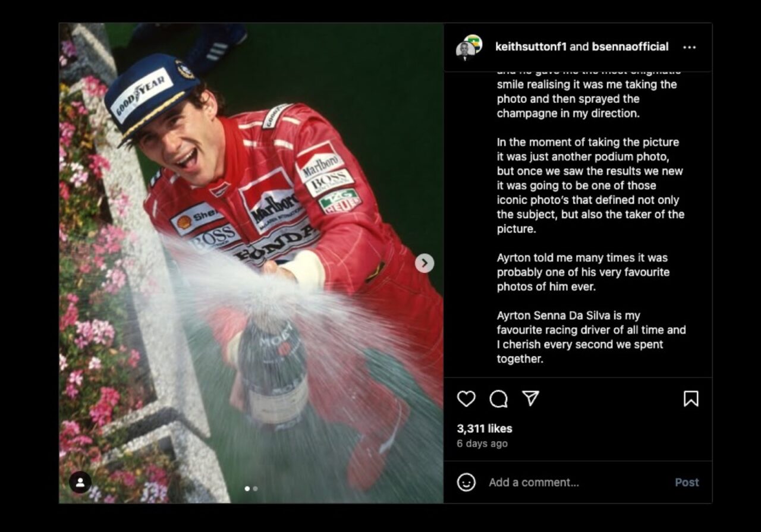Jump to second carousel dot indicator
761x532 pixels.
pyautogui.click(x=255, y=489)
